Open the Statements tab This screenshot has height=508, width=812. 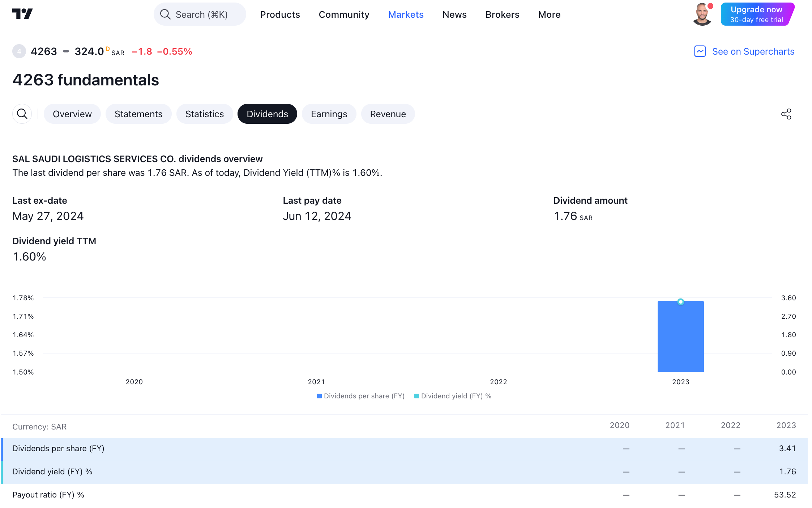[138, 114]
